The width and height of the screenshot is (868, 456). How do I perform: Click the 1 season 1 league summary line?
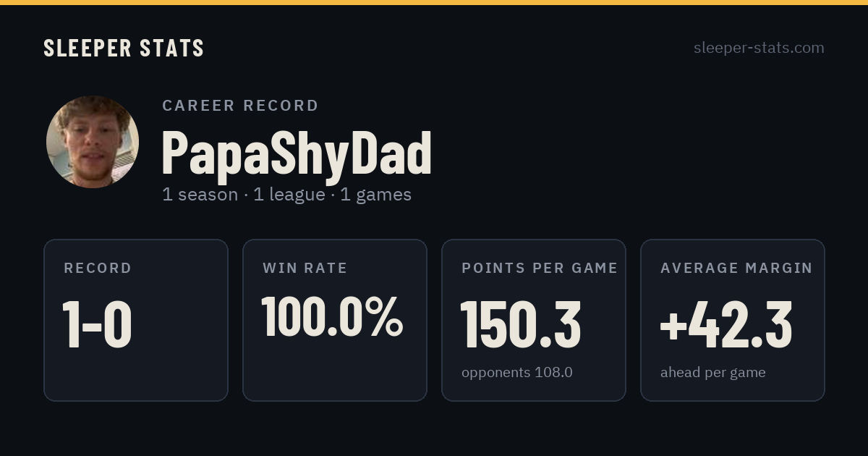pyautogui.click(x=287, y=195)
